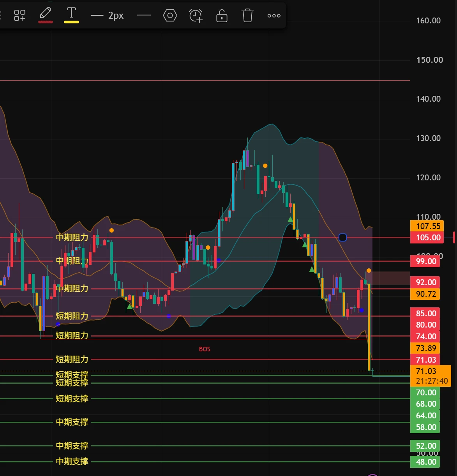Screen dimensions: 457x476
Task: Delete the drawing with the trash icon
Action: [x=247, y=16]
